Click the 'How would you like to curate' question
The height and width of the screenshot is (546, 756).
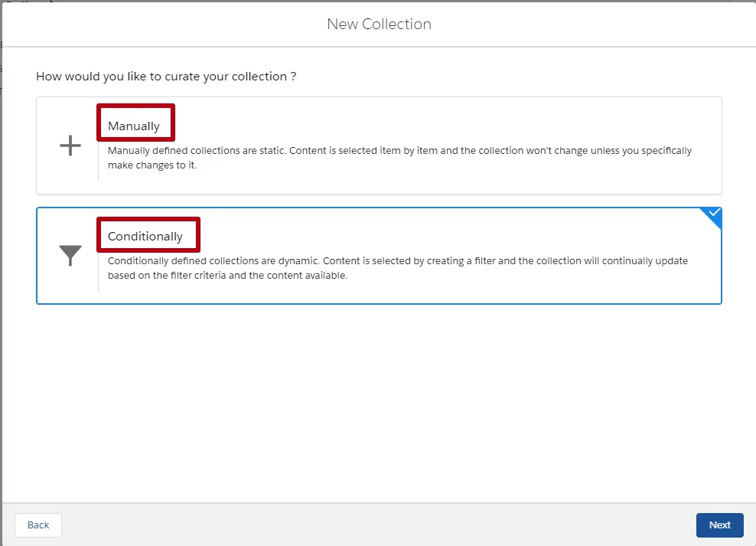[166, 77]
